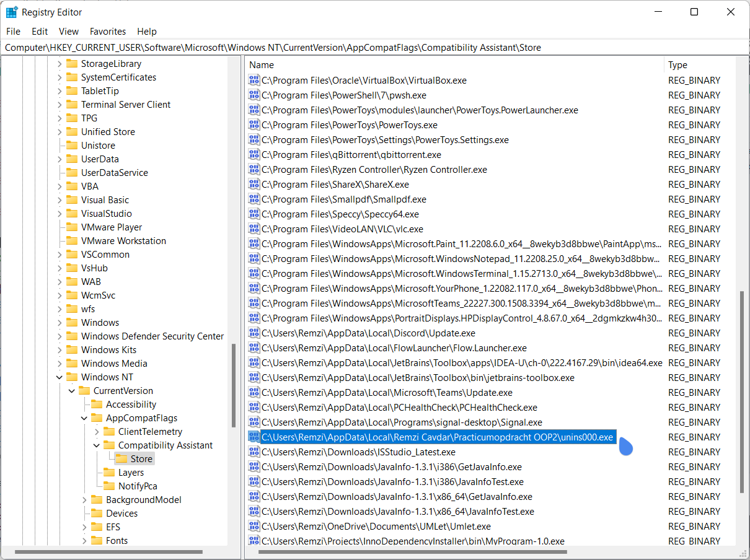Image resolution: width=750 pixels, height=560 pixels.
Task: Select the VMware Player key
Action: click(112, 227)
